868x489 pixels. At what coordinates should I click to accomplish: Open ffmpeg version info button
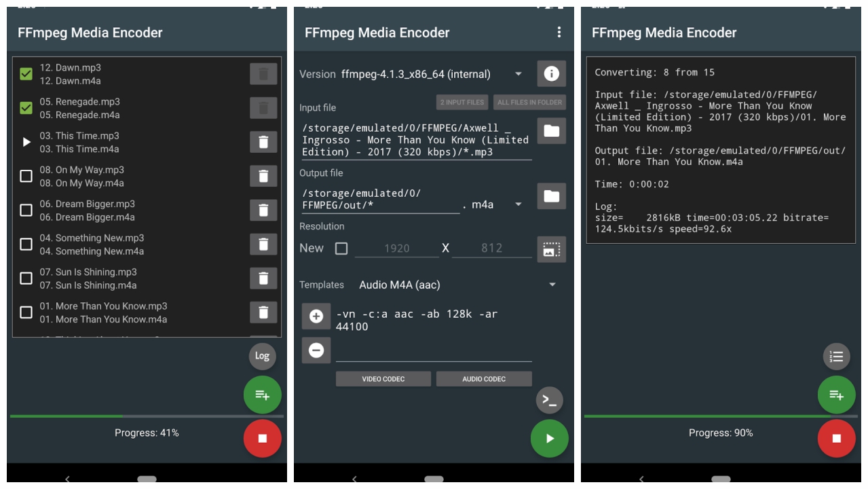coord(551,73)
